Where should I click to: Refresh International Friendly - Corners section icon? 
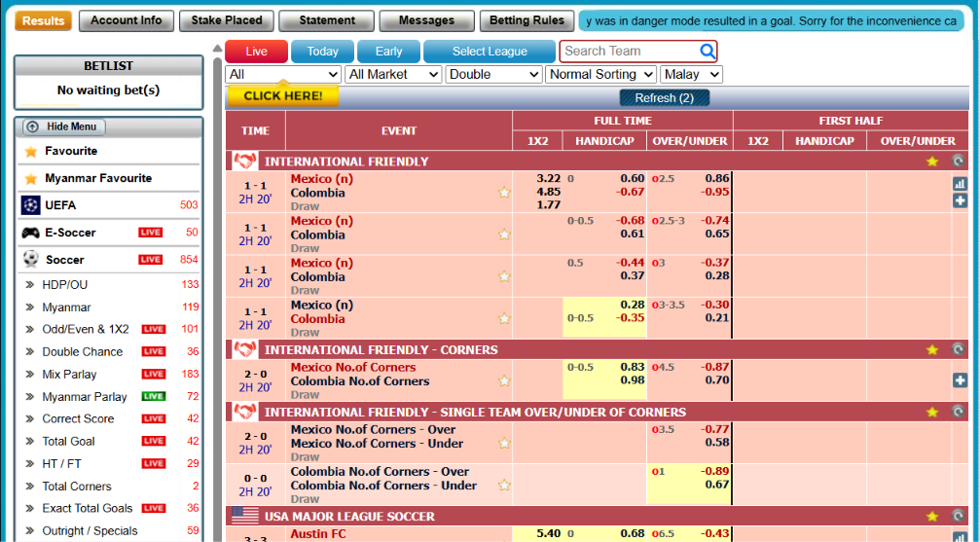(x=959, y=349)
